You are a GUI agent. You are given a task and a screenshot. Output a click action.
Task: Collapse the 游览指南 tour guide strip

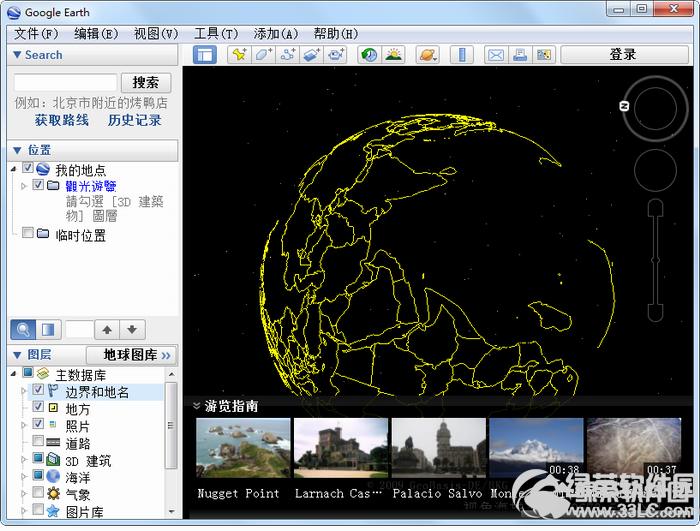(196, 406)
